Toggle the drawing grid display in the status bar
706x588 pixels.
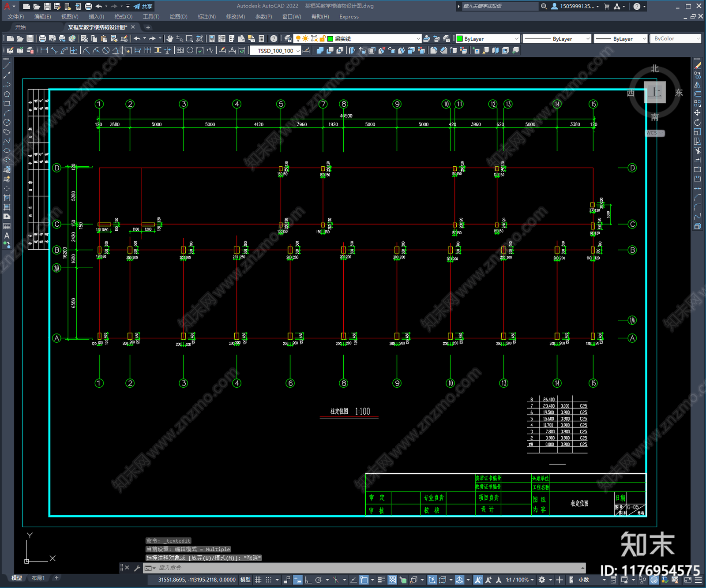(258, 580)
